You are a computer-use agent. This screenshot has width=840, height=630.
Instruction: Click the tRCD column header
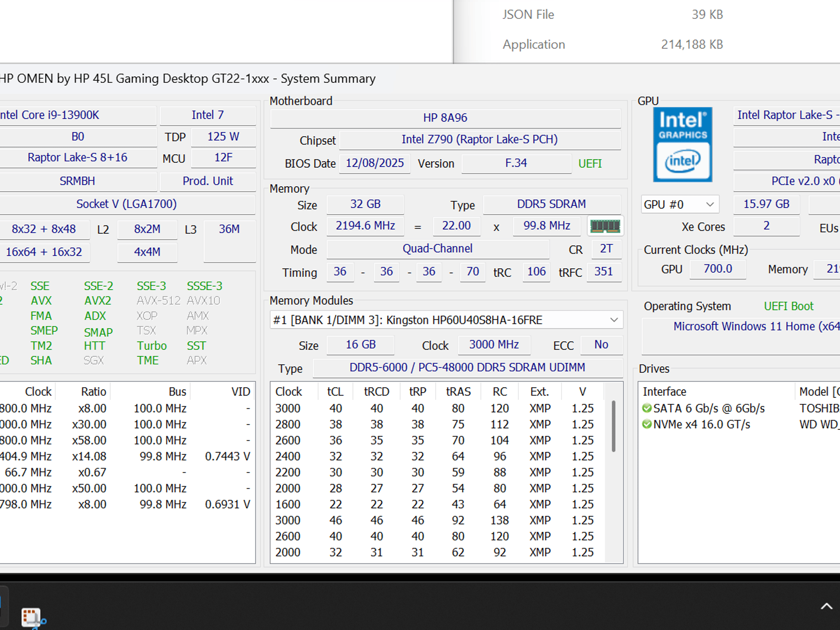[x=376, y=392]
